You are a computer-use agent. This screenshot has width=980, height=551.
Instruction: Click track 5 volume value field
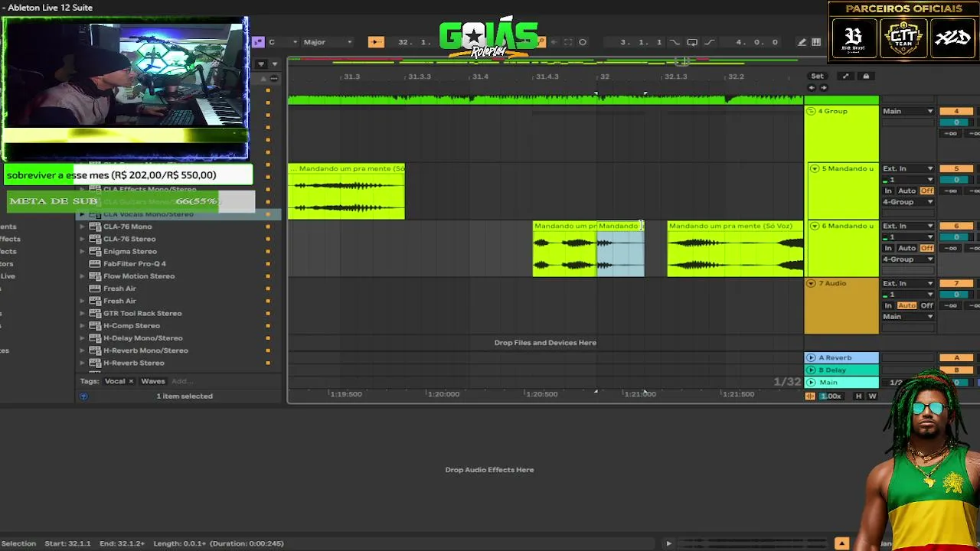[x=956, y=180]
